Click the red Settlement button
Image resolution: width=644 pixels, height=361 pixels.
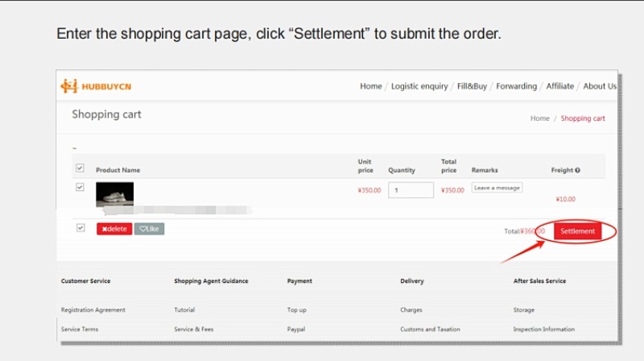[577, 231]
